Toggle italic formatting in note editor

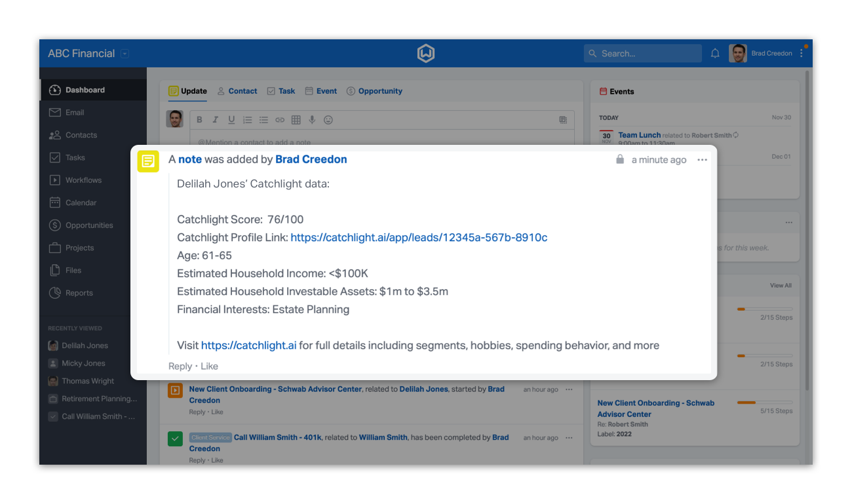coord(216,120)
